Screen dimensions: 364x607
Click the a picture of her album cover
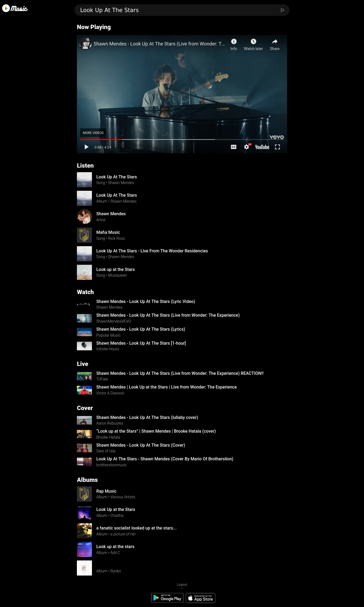(x=84, y=531)
